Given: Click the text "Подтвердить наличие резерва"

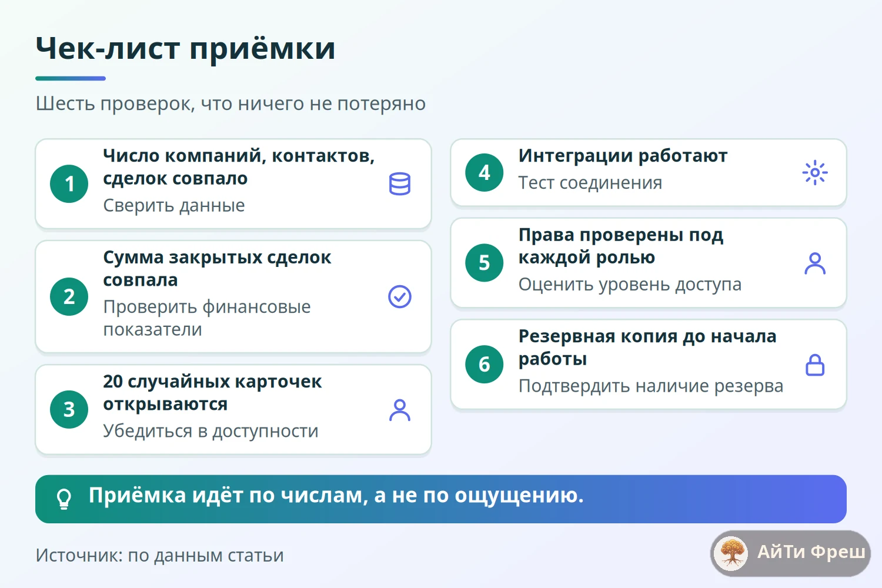Looking at the screenshot, I should pyautogui.click(x=651, y=386).
